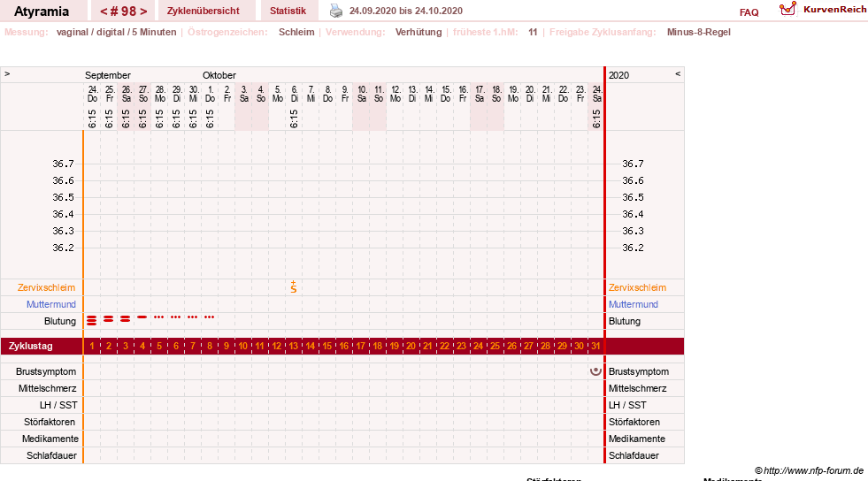Screen dimensions: 868x481
Task: Click spotting dots on 30. Mi
Action: click(x=193, y=317)
